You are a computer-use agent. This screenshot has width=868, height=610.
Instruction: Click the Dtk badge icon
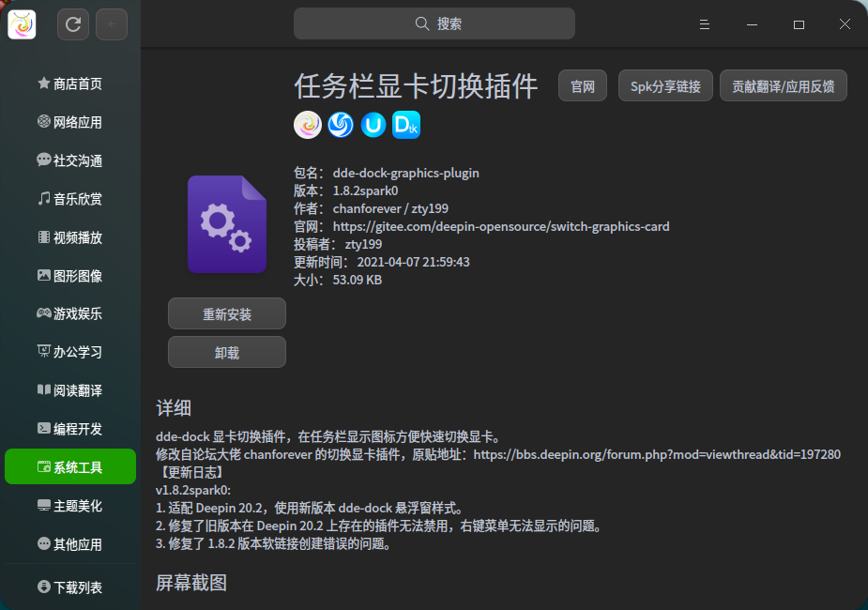click(x=406, y=125)
